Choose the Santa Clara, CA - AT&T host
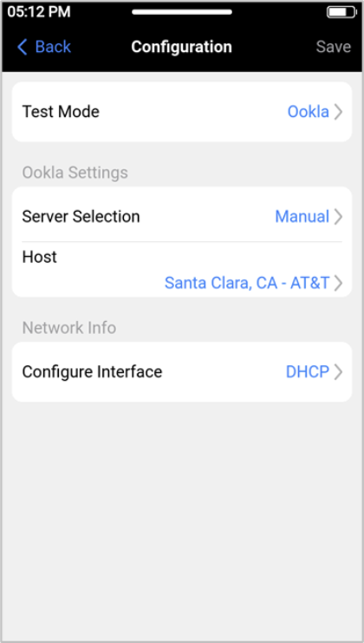The height and width of the screenshot is (643, 364). click(x=247, y=283)
